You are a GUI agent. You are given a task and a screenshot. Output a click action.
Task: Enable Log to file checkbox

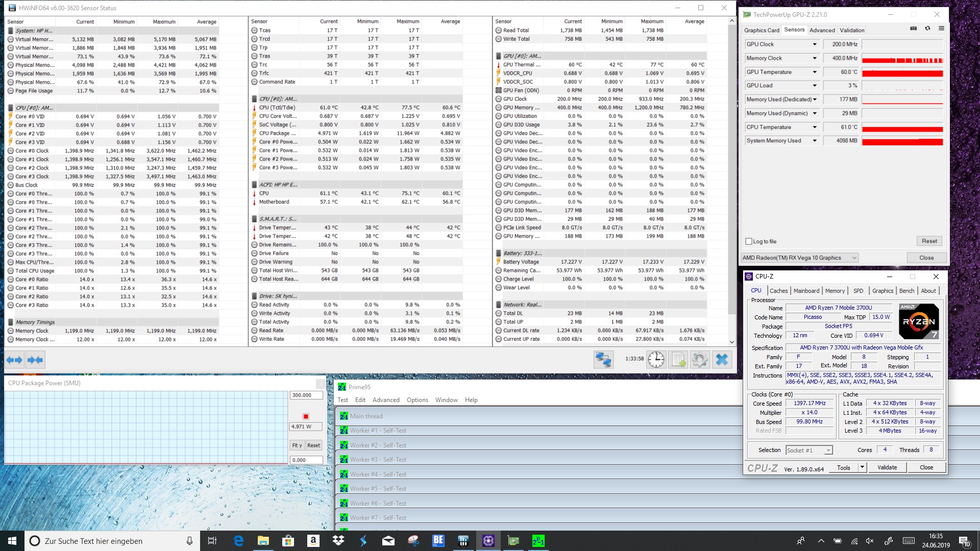click(749, 241)
